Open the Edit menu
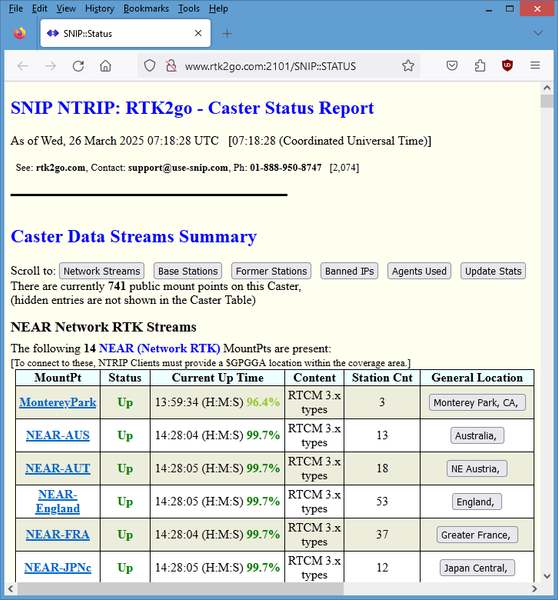Viewport: 558px width, 600px height. [x=39, y=8]
